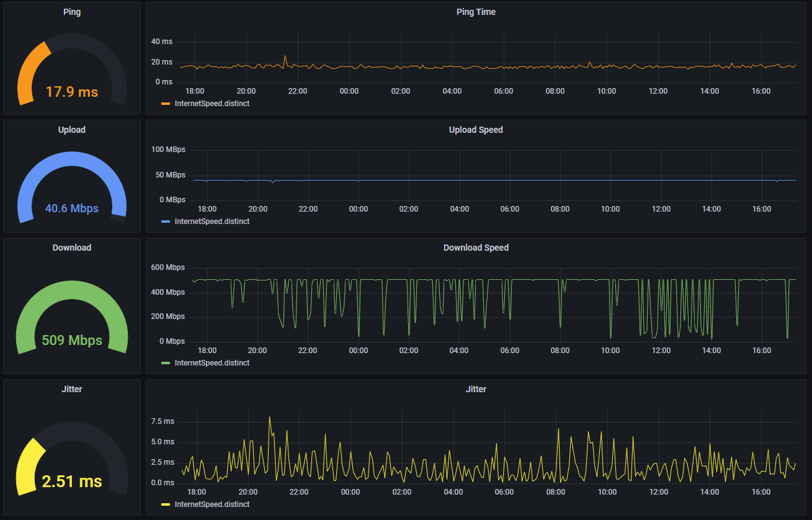This screenshot has width=812, height=520.
Task: Open the Ping Time graph panel title
Action: pyautogui.click(x=476, y=12)
